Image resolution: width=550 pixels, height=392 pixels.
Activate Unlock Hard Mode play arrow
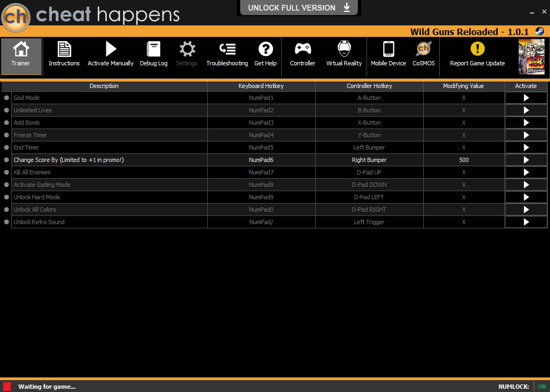click(x=526, y=197)
